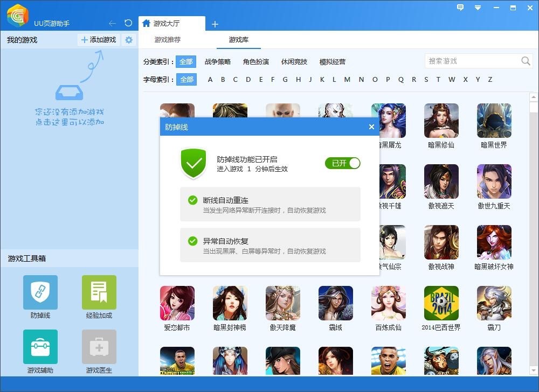Open the 暗黑世界 game icon

[494, 121]
